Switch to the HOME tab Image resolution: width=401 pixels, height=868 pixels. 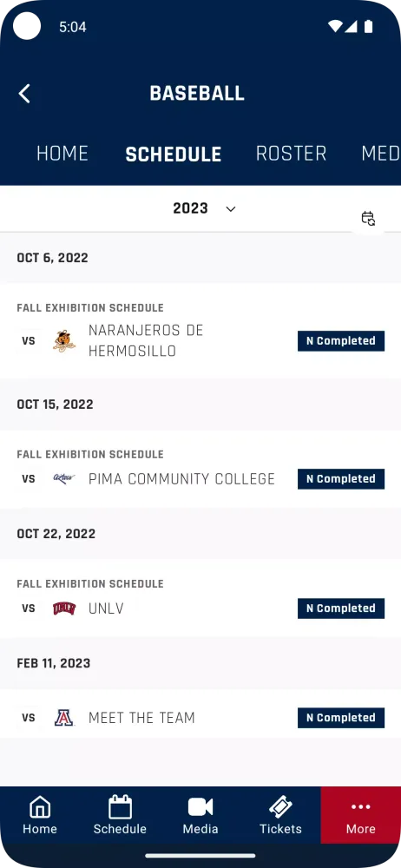62,154
